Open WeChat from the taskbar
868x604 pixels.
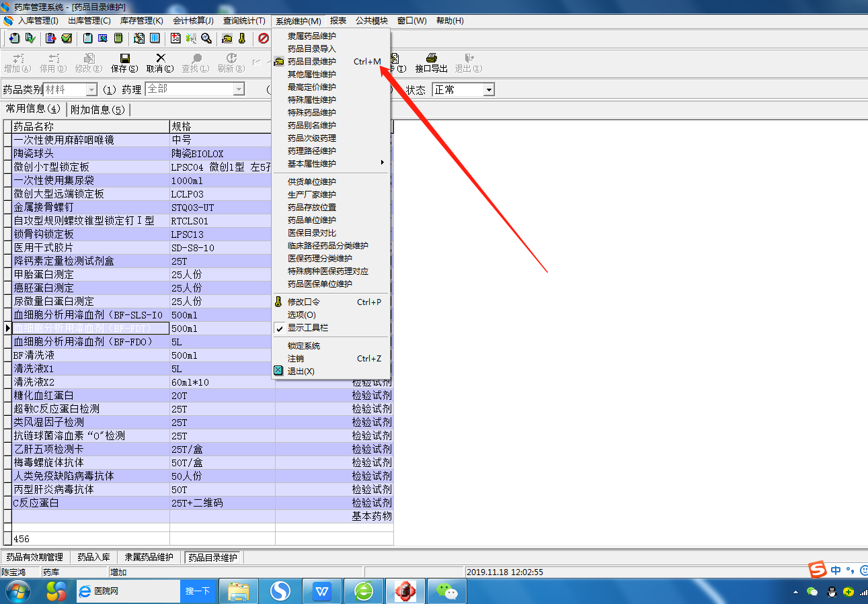(x=447, y=591)
